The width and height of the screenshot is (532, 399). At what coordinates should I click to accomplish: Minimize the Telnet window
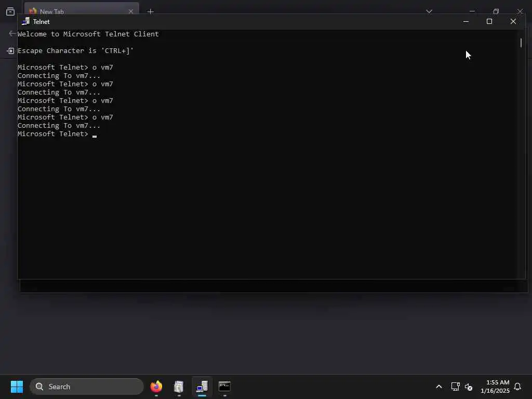click(466, 21)
